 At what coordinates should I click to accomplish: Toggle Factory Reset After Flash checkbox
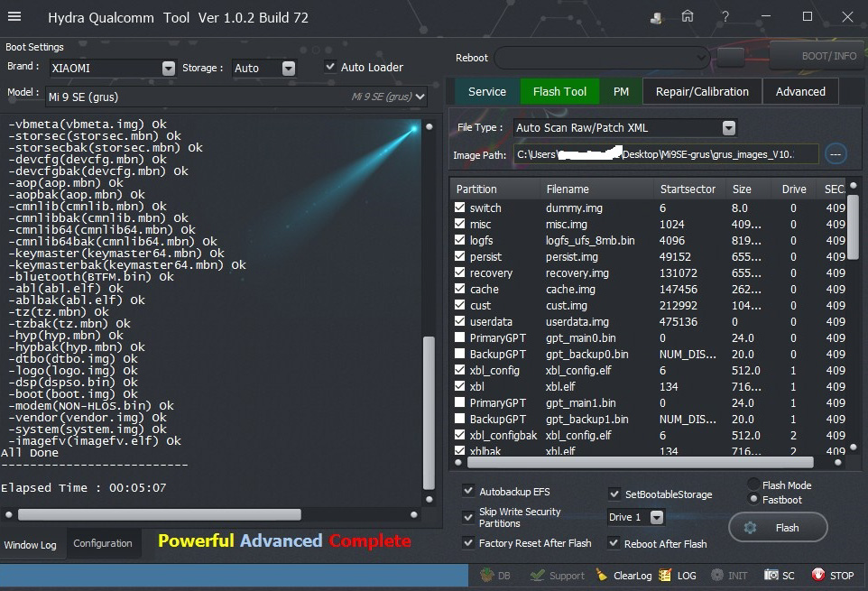pyautogui.click(x=468, y=542)
